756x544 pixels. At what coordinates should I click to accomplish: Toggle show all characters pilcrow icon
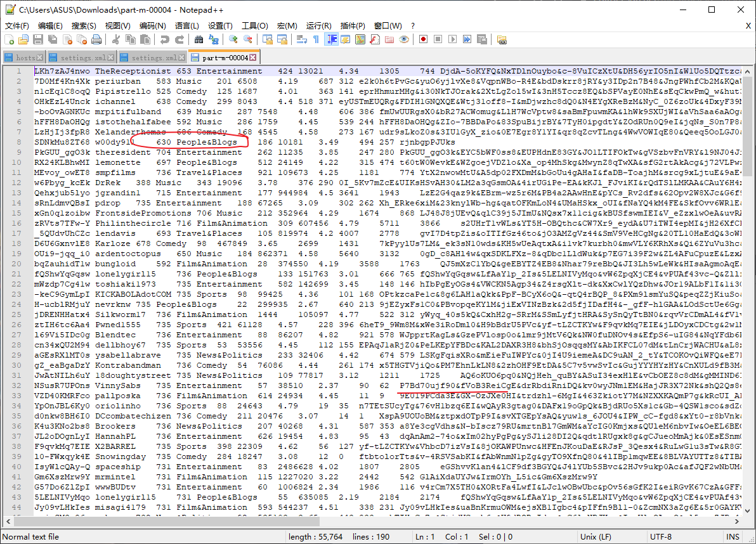click(x=316, y=39)
